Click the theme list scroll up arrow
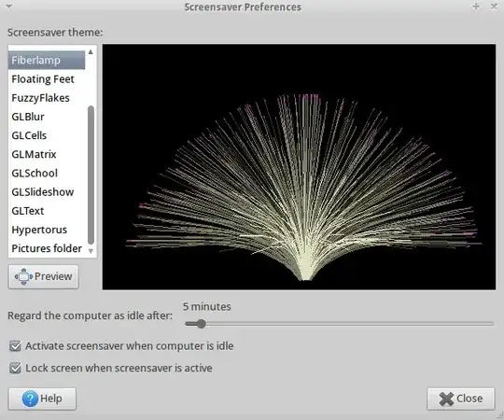 coord(91,51)
